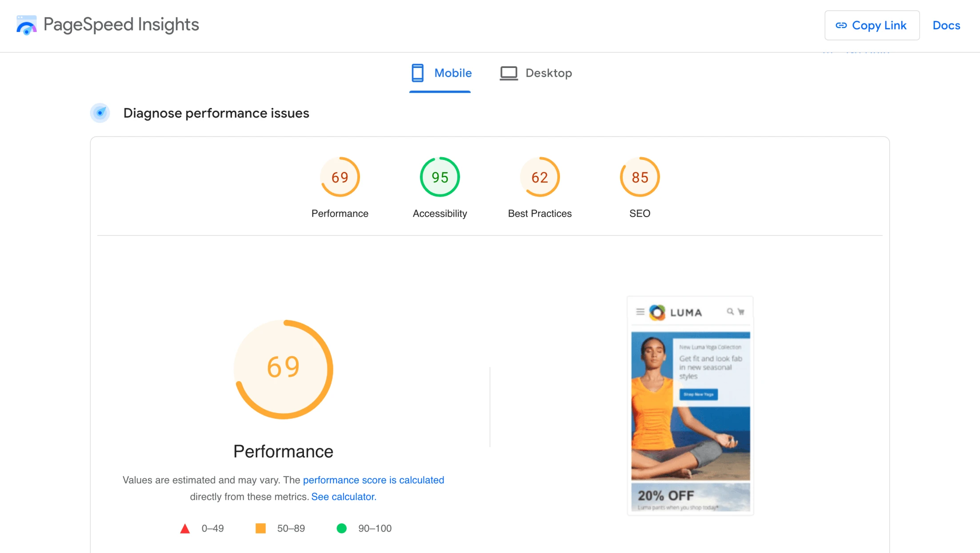Select the Accessibility 95 score gauge

440,177
